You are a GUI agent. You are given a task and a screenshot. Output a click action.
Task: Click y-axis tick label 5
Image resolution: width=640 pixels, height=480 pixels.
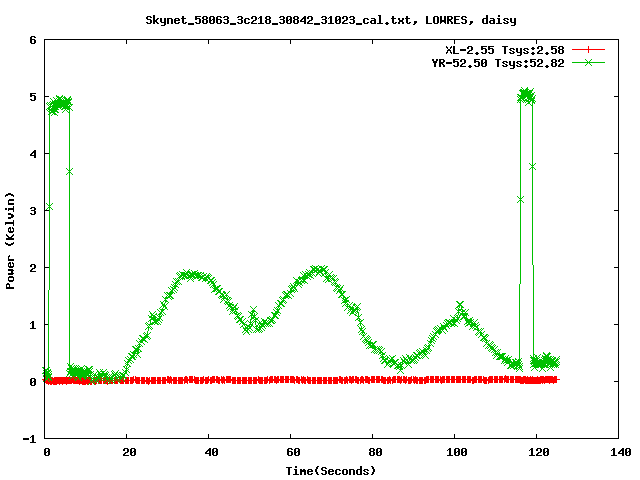pyautogui.click(x=33, y=97)
